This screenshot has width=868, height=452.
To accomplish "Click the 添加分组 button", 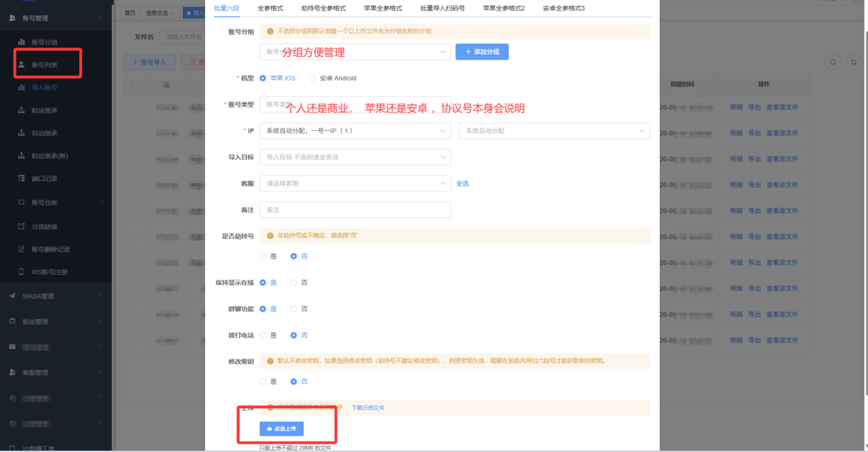I will (482, 52).
